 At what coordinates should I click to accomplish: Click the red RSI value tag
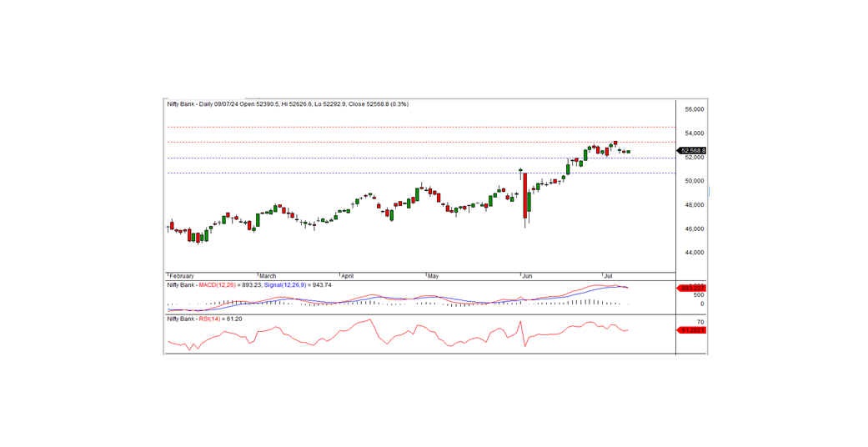(691, 330)
